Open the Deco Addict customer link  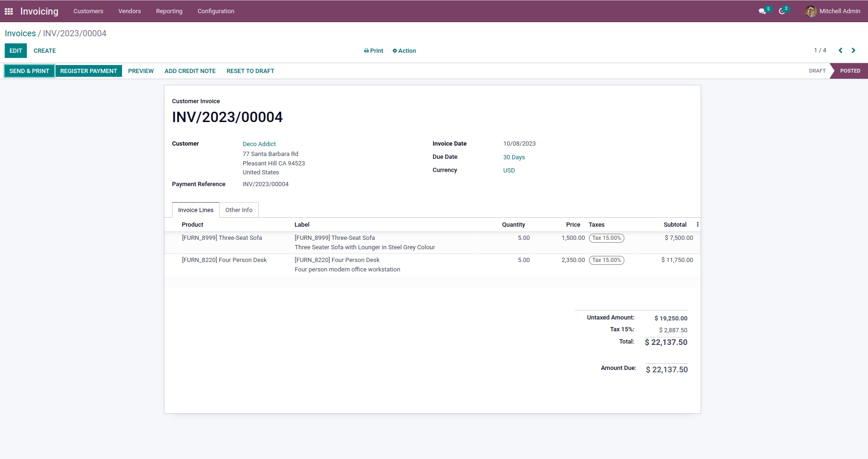(x=259, y=144)
